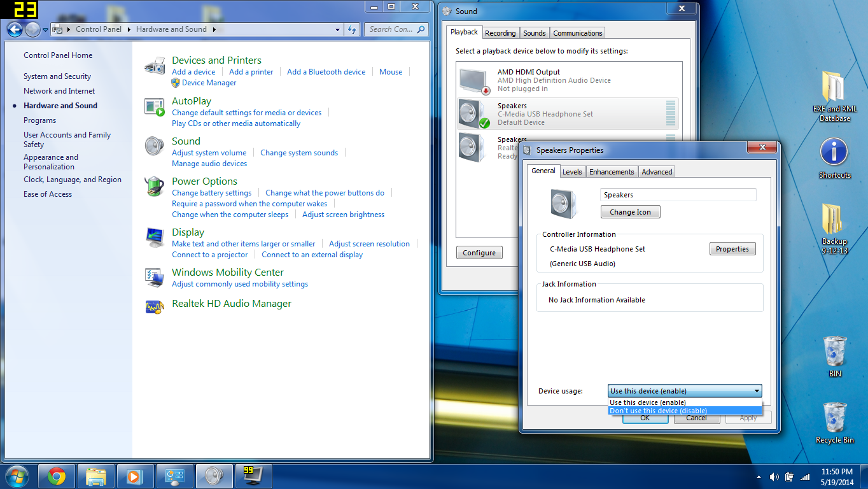
Task: Click the Sound category speaker icon
Action: tap(155, 146)
